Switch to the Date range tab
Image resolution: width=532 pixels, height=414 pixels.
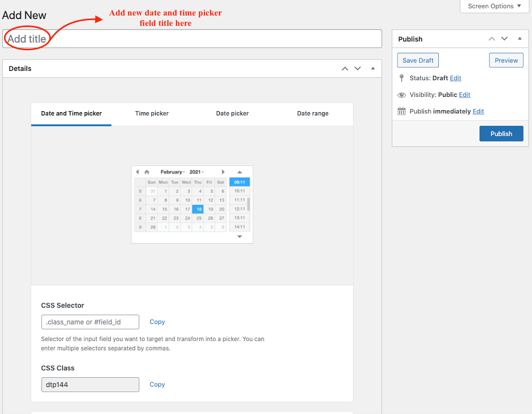pos(313,114)
